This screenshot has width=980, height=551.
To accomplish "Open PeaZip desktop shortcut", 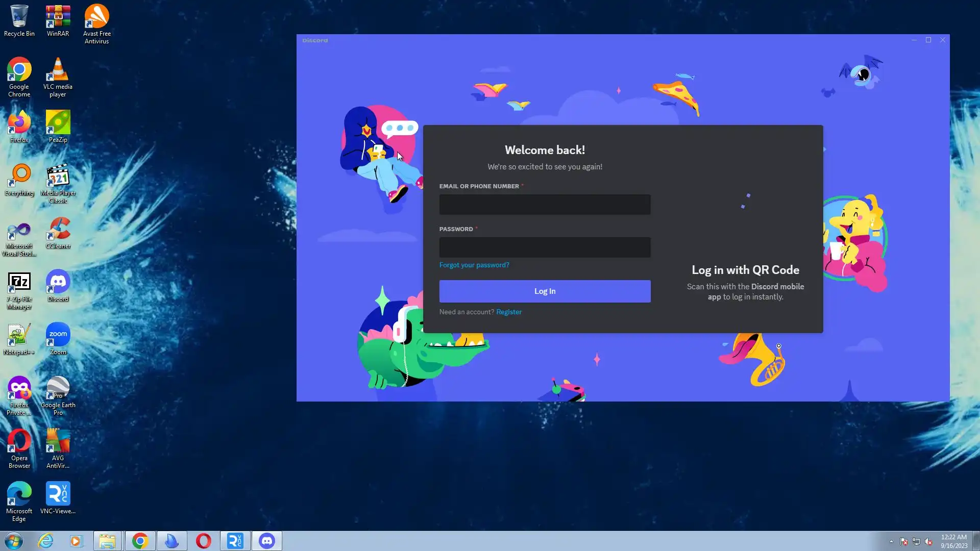I will (x=58, y=126).
